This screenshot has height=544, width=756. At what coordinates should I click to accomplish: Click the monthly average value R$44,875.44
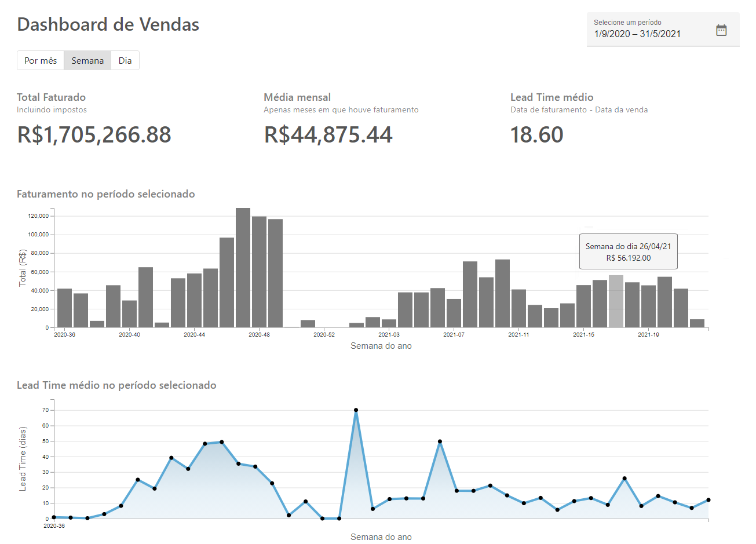click(x=328, y=134)
